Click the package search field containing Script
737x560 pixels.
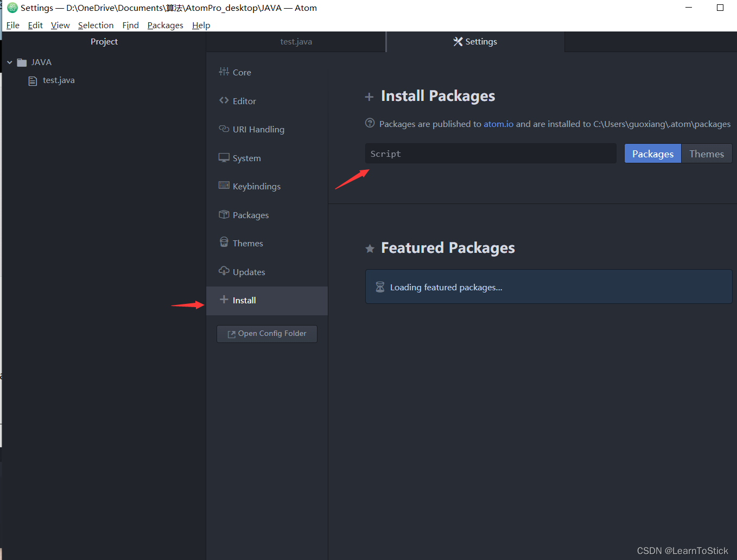coord(491,154)
